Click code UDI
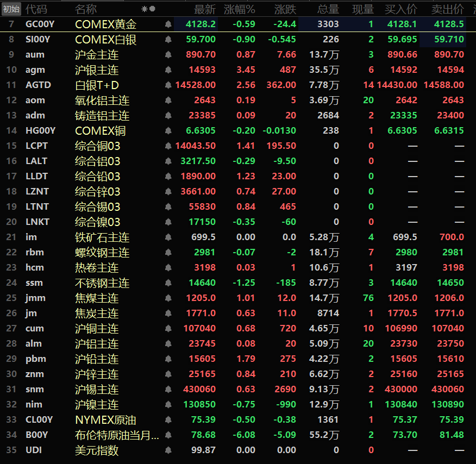476x464 pixels. pos(33,450)
